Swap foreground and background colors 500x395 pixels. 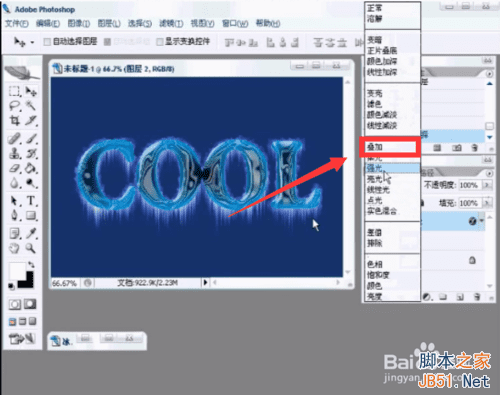(x=31, y=265)
